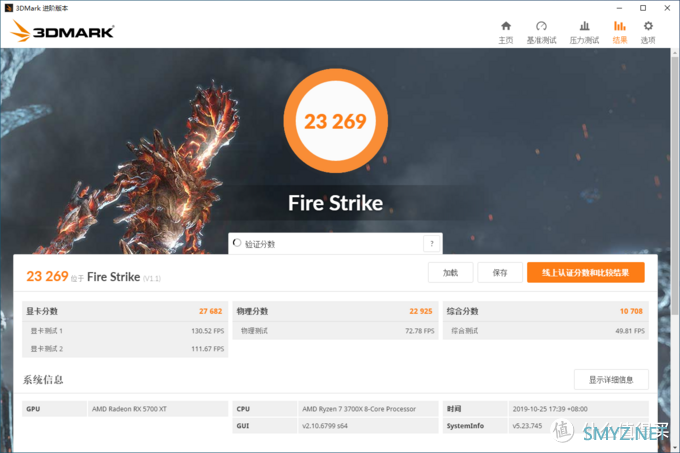Click the AMD Radeon RX 5700 XT field
The height and width of the screenshot is (453, 680).
coord(157,409)
